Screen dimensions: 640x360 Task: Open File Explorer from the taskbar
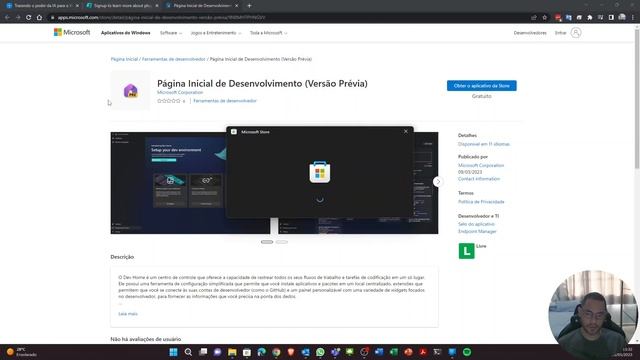tap(232, 352)
